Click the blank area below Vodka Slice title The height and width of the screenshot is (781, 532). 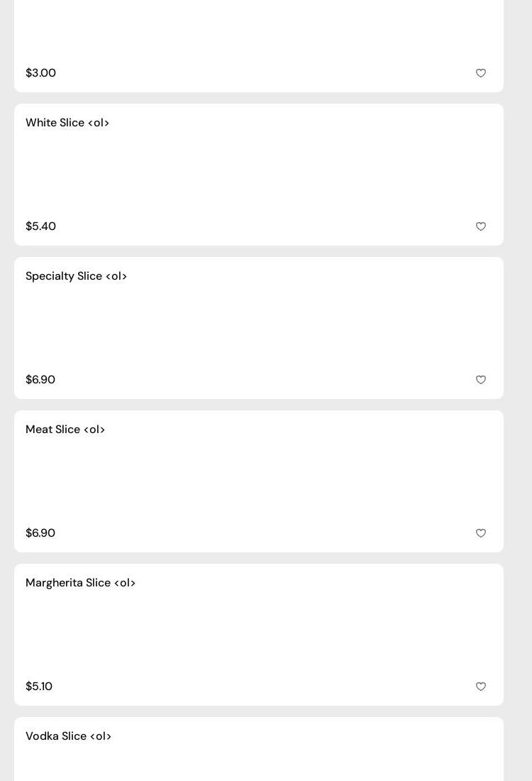click(259, 763)
